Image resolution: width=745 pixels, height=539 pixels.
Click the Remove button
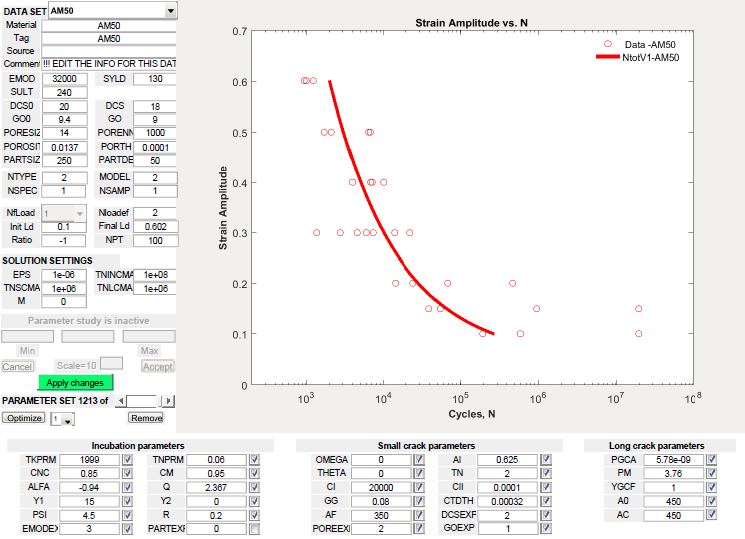tap(146, 418)
